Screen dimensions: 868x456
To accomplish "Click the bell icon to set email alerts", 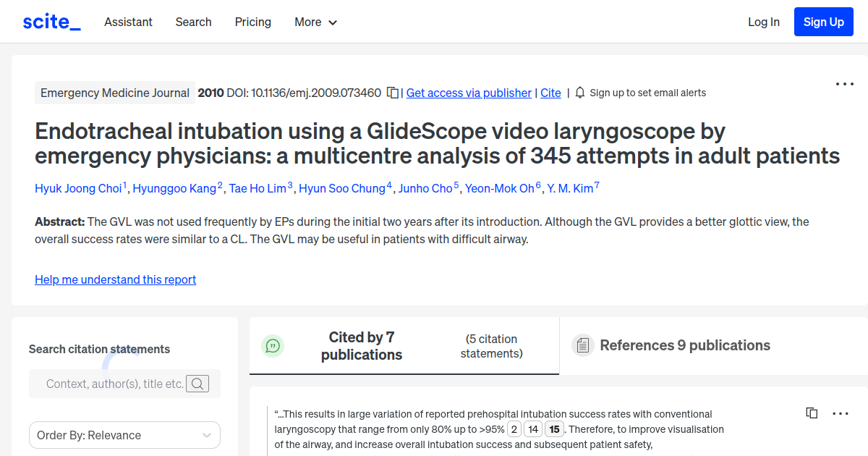I will (579, 93).
